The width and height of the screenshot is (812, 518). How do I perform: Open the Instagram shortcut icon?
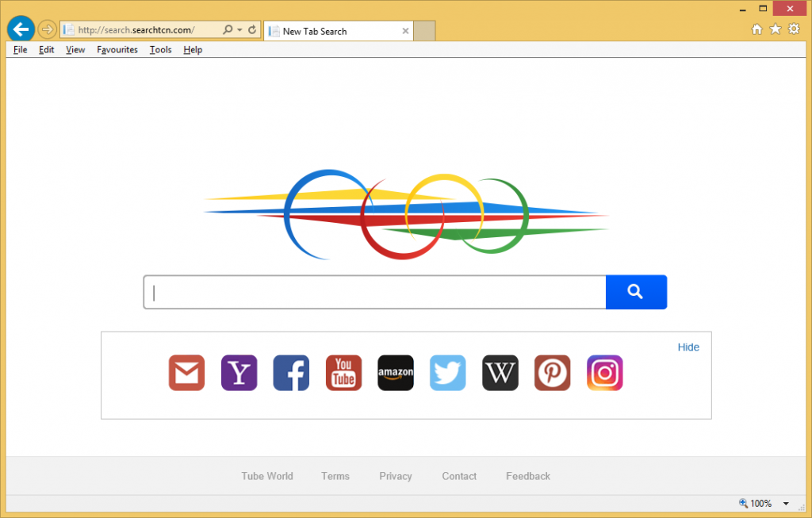[x=605, y=373]
